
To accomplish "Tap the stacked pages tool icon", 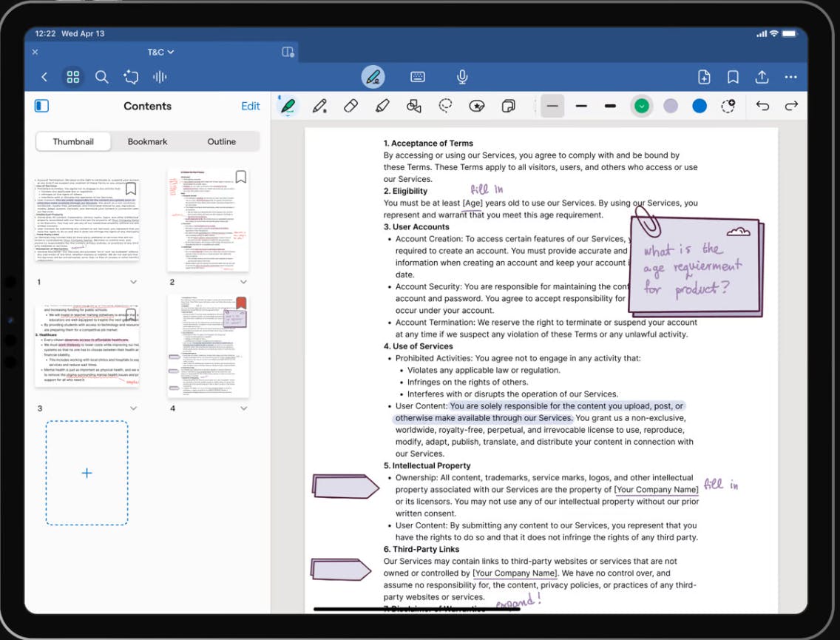I will pyautogui.click(x=508, y=106).
